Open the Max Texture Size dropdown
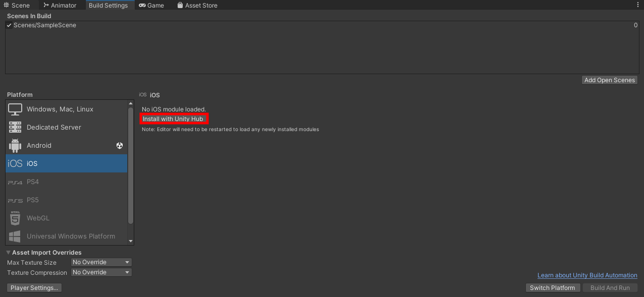 (x=101, y=262)
